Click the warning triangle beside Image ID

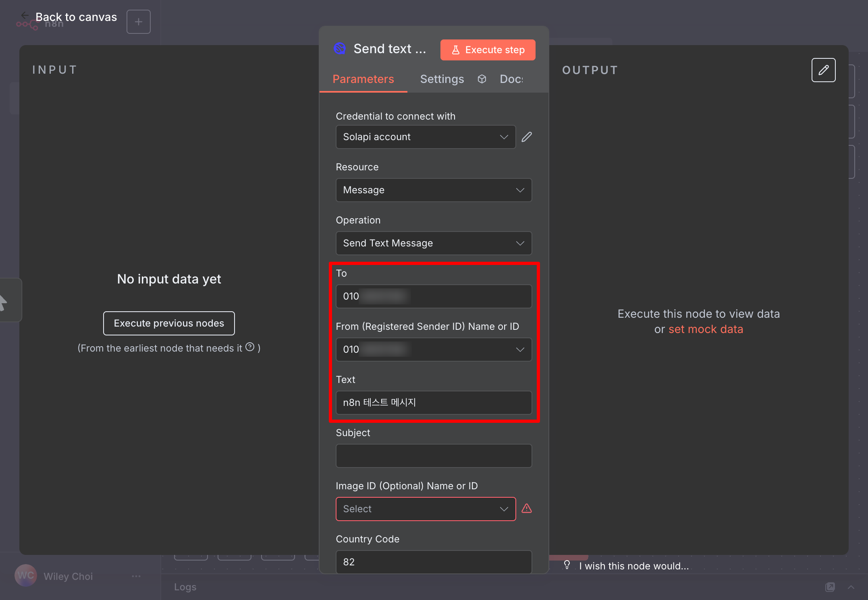pyautogui.click(x=527, y=509)
